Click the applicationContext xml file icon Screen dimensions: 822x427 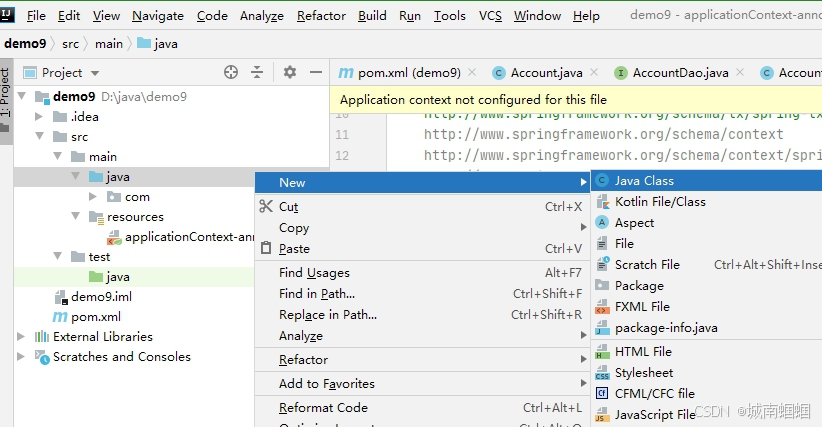point(114,237)
